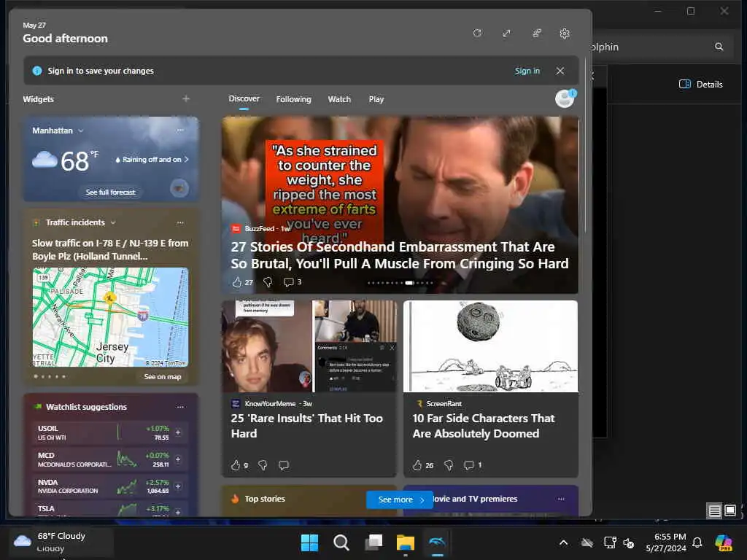Open Traffic incidents widget options menu

tap(180, 222)
